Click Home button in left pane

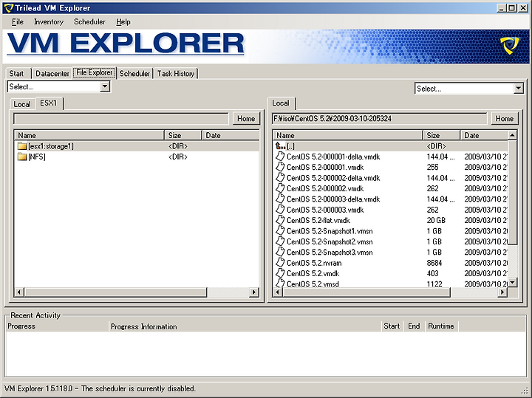[246, 119]
